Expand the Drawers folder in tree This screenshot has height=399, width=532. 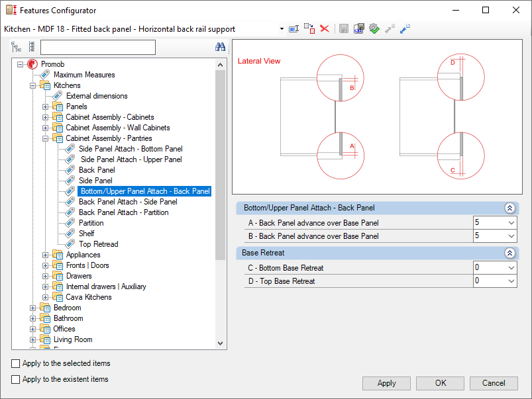45,276
